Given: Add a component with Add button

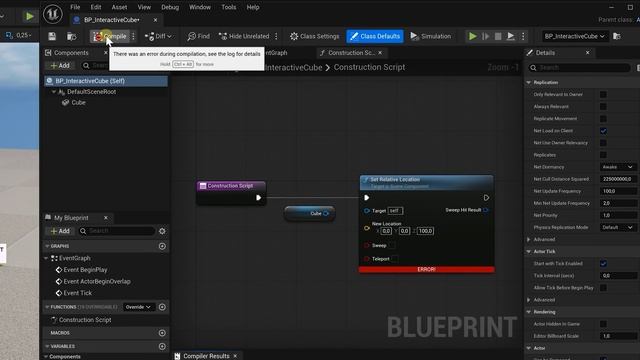Looking at the screenshot, I should tap(60, 65).
